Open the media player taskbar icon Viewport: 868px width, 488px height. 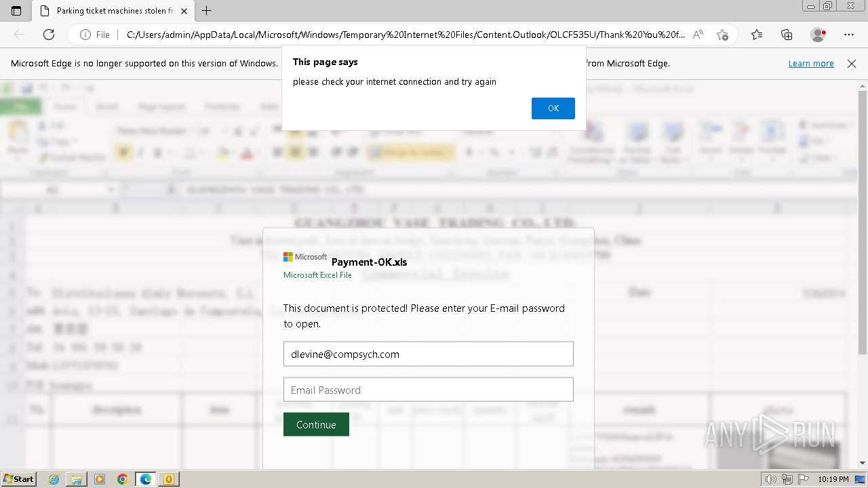(100, 479)
